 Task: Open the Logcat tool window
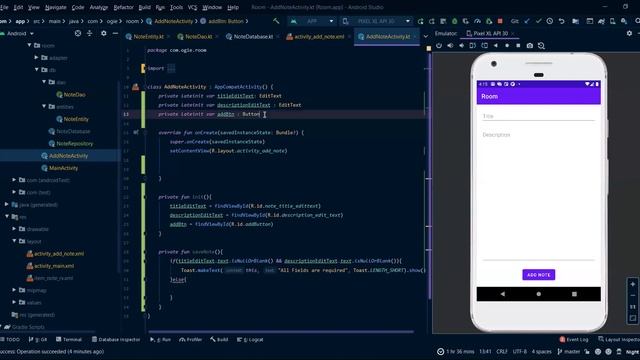[250, 340]
